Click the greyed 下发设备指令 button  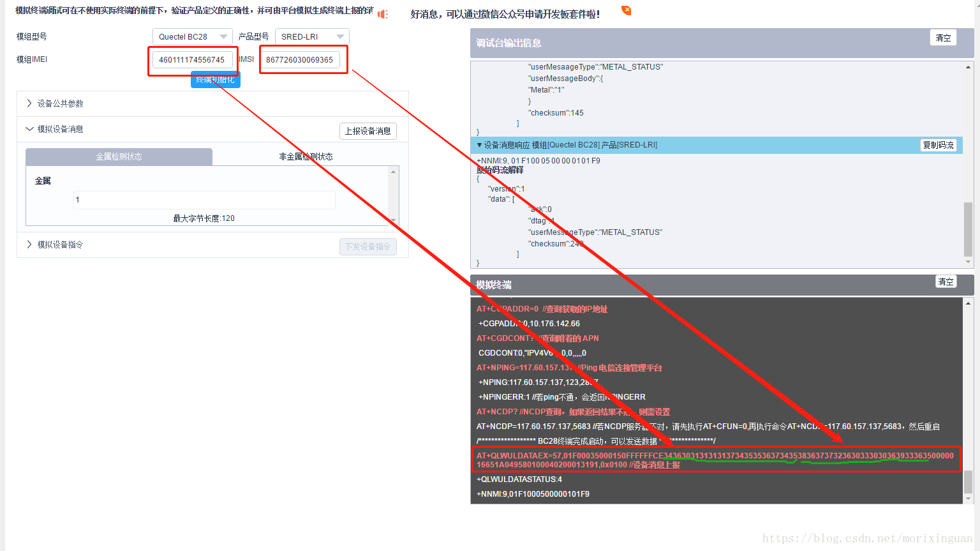(x=368, y=246)
